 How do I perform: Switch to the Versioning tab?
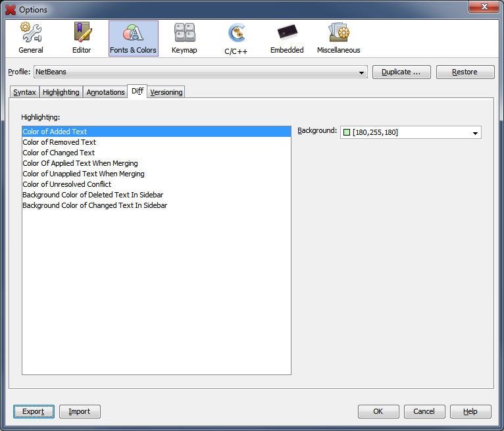pyautogui.click(x=166, y=92)
